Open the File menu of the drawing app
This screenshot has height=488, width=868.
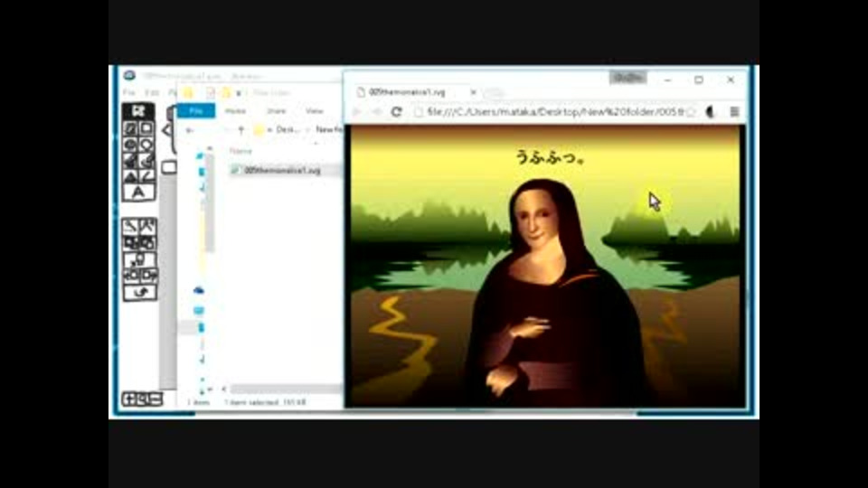tap(129, 92)
